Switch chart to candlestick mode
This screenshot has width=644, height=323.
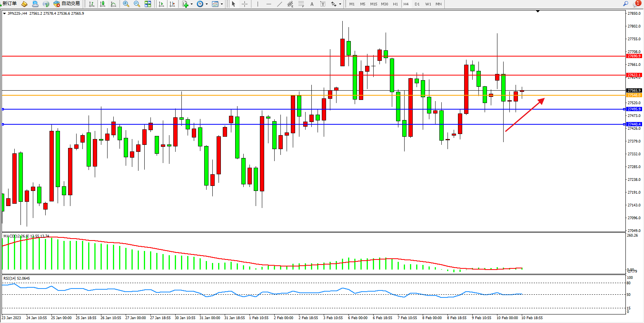click(x=102, y=4)
